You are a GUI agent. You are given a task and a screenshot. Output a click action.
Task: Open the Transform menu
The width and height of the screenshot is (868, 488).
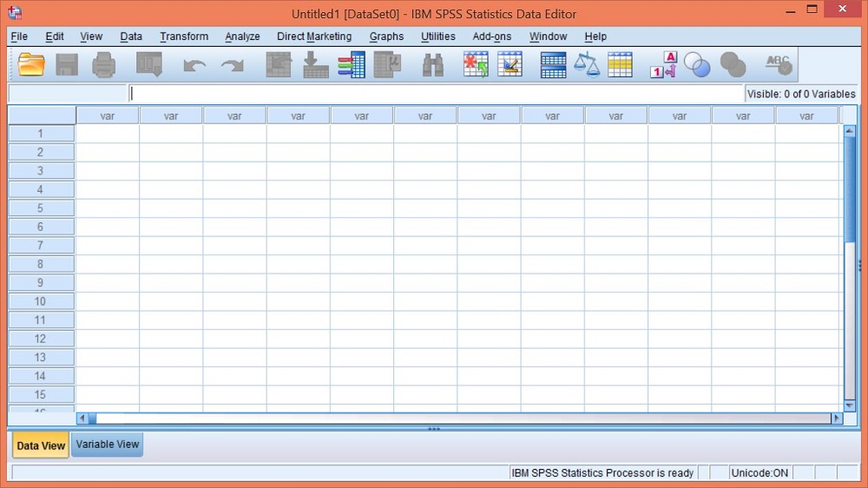point(184,36)
